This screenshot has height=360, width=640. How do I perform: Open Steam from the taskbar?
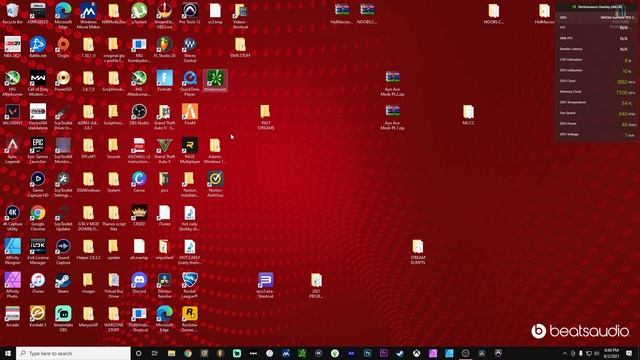click(400, 353)
